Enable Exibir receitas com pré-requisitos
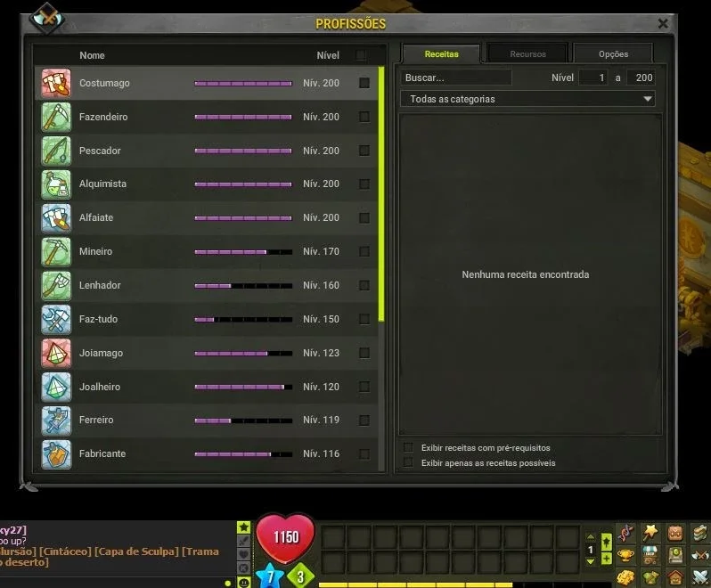711x588 pixels. [x=408, y=447]
